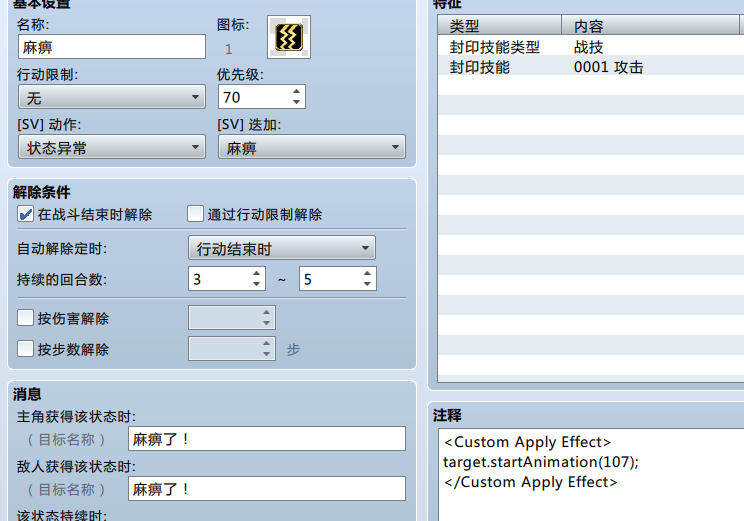
Task: Decrease minimum turn count below 3
Action: point(257,284)
